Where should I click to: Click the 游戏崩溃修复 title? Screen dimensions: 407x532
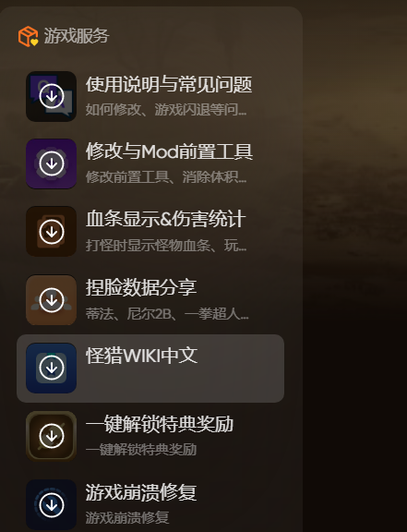(141, 492)
